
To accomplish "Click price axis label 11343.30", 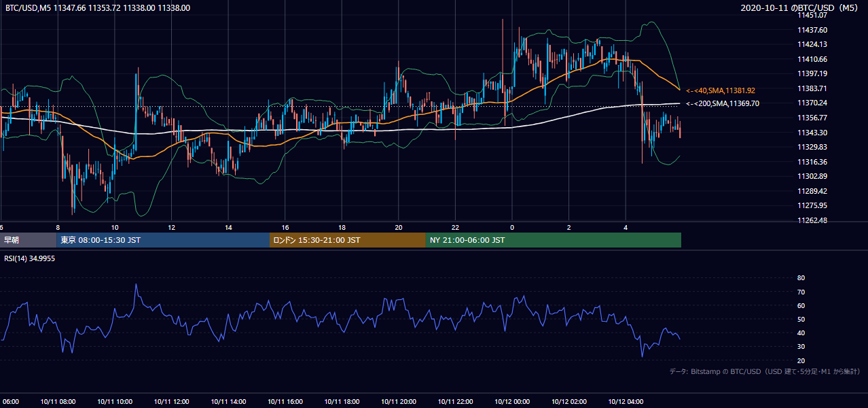I will (812, 133).
